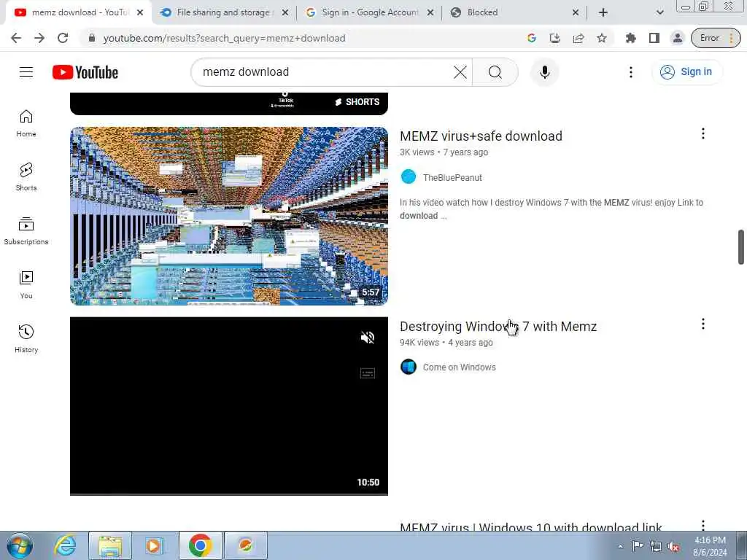This screenshot has width=747, height=560.
Task: Open the You section in sidebar
Action: click(26, 285)
